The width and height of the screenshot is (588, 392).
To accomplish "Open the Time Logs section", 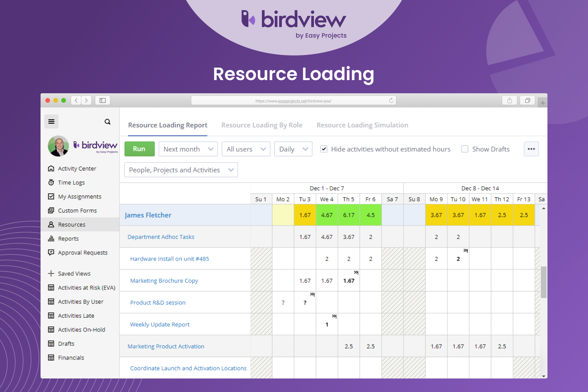I will [x=71, y=182].
